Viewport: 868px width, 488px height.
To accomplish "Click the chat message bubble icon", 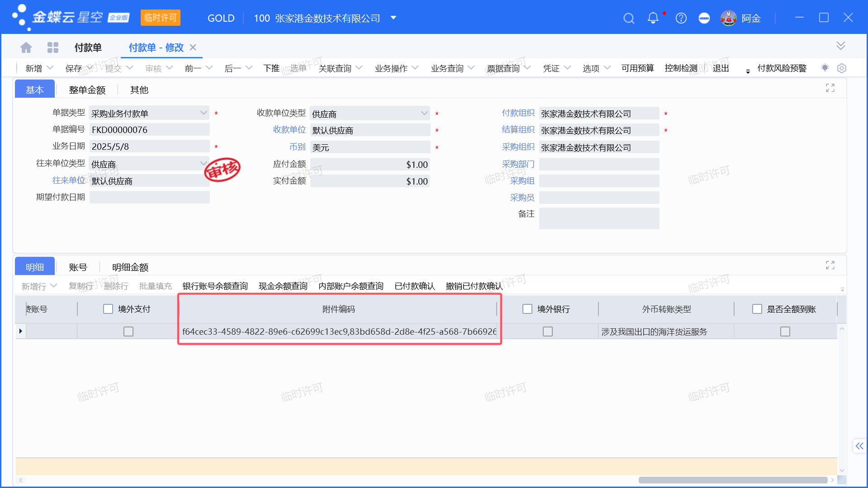I will (x=704, y=18).
